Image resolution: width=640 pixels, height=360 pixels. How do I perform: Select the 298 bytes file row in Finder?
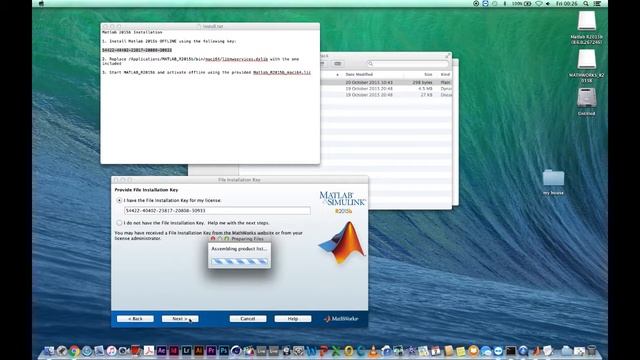(x=386, y=82)
